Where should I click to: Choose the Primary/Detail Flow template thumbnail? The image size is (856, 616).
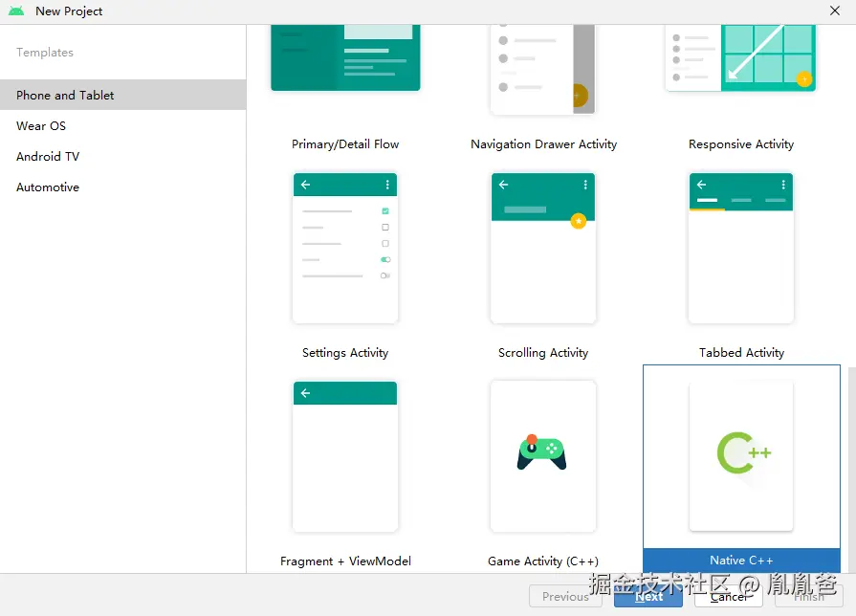(x=345, y=57)
